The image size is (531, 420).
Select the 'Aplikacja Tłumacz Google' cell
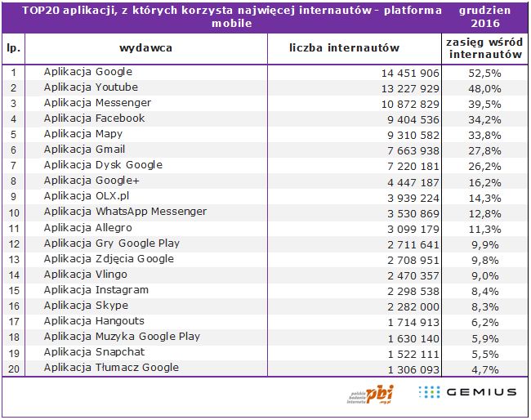pyautogui.click(x=111, y=368)
